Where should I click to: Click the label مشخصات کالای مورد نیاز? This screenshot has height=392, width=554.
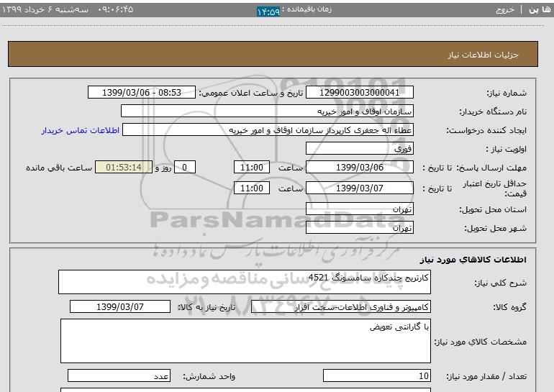point(481,342)
